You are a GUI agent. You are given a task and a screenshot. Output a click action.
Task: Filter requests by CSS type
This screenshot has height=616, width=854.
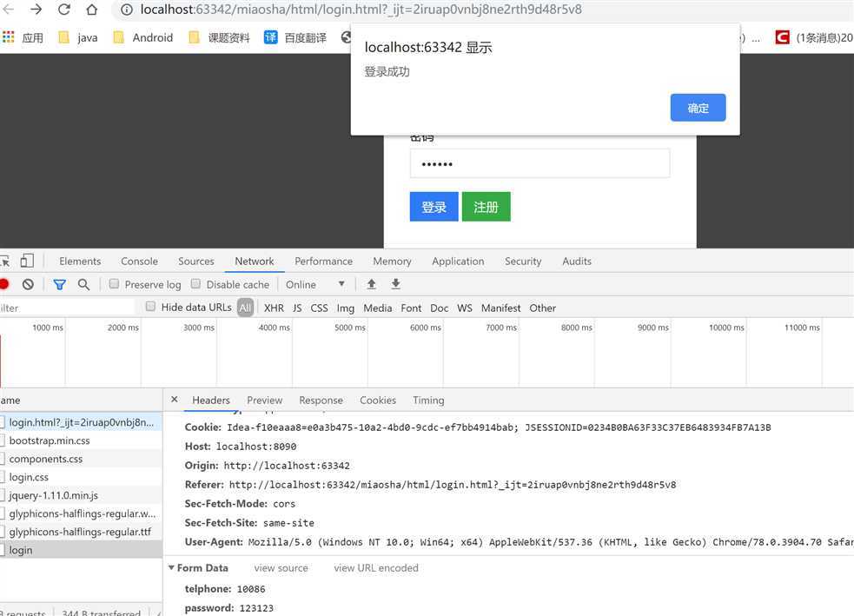[319, 308]
